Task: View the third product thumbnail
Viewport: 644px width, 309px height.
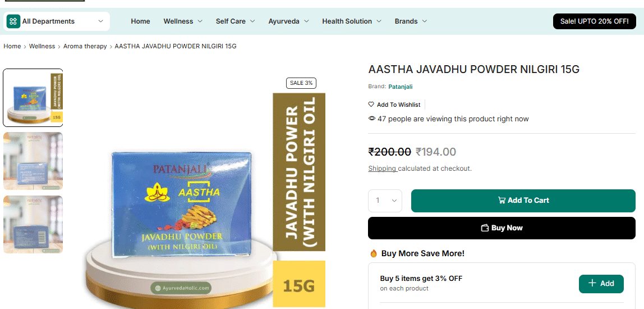Action: (33, 224)
